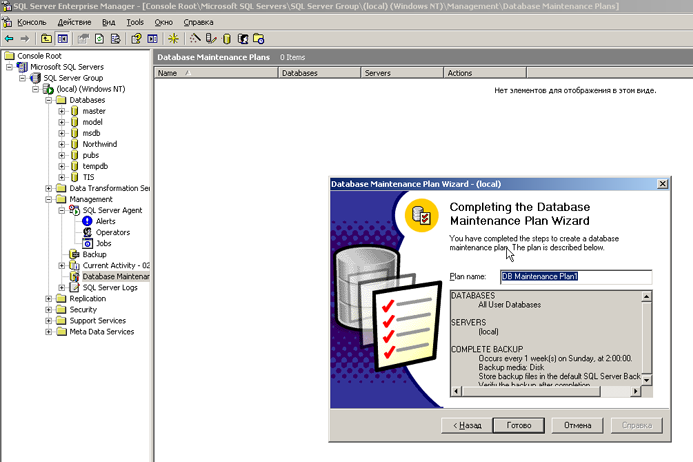693x462 pixels.
Task: Click the Готово button in the wizard
Action: tap(519, 425)
